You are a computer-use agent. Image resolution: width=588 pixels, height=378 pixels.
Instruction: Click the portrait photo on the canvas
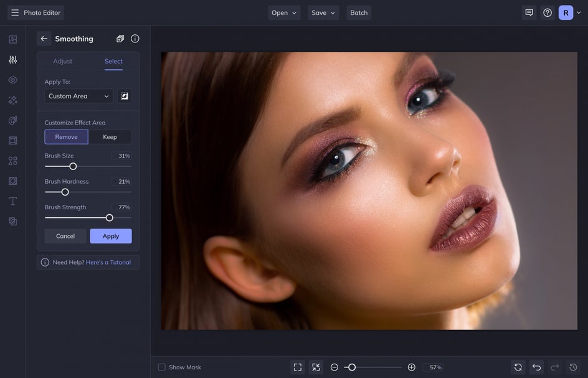[369, 191]
